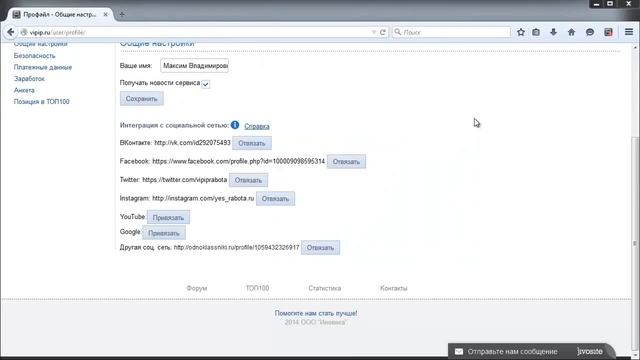The width and height of the screenshot is (640, 360).
Task: Bookmark this page with the star icon
Action: click(x=521, y=32)
